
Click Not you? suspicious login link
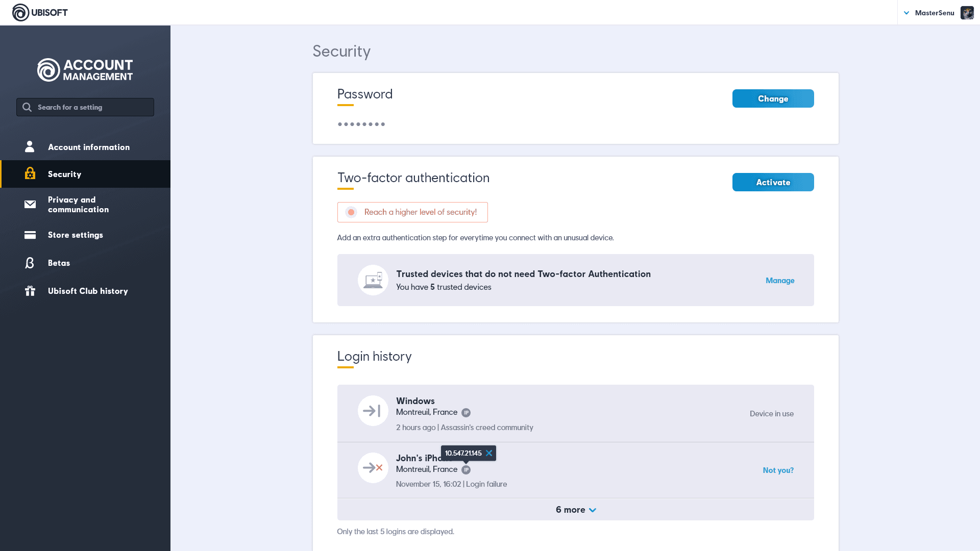[x=778, y=469]
